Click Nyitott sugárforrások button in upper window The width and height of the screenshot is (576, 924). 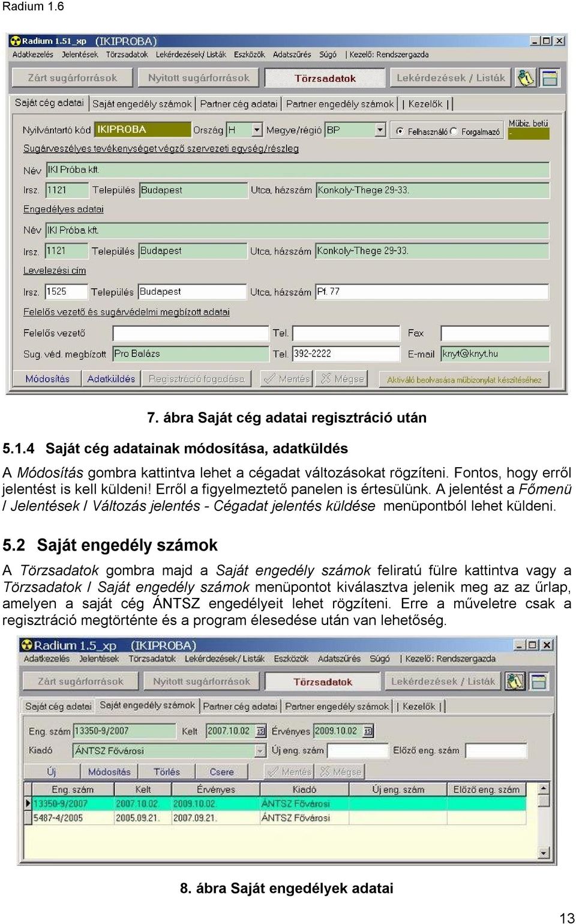[199, 78]
